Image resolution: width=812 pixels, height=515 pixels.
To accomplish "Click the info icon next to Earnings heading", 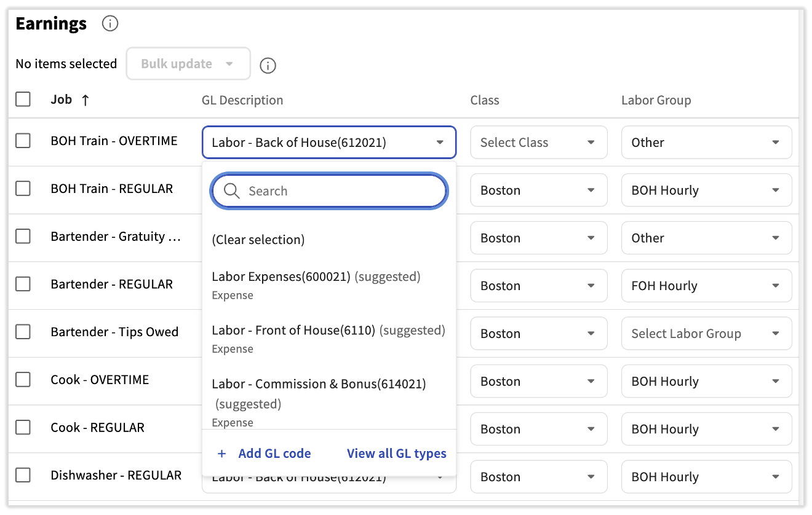I will coord(109,24).
